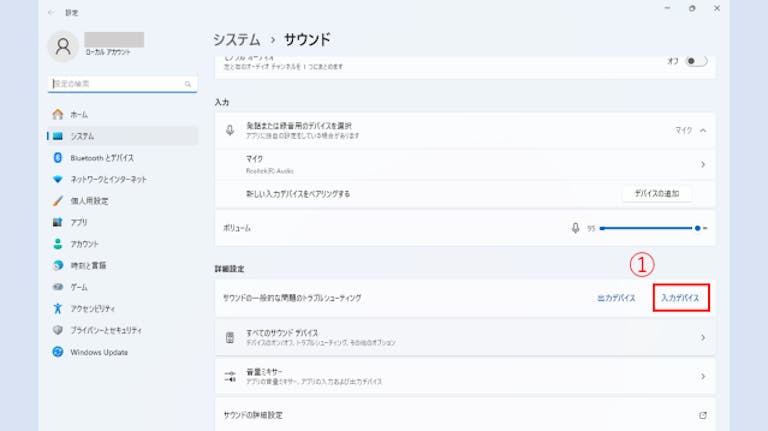Click the 入力デバイス troubleshooting link
The width and height of the screenshot is (768, 431).
coord(680,298)
